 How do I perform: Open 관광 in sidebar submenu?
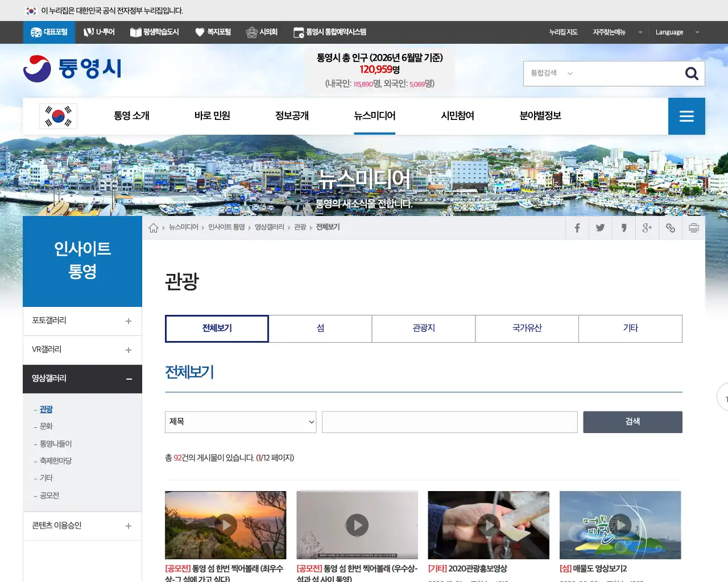pyautogui.click(x=46, y=409)
